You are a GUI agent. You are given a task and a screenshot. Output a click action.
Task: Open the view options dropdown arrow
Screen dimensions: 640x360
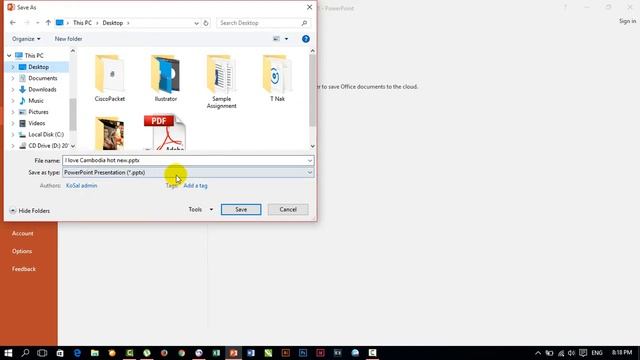click(286, 39)
